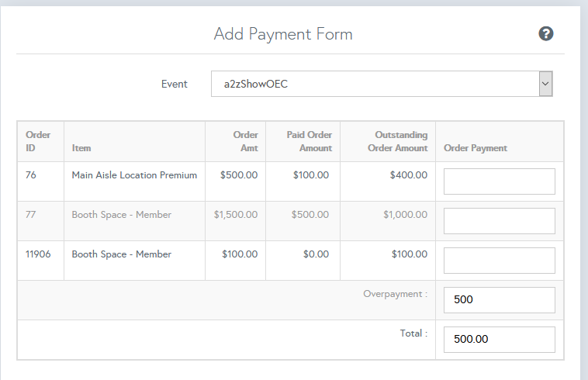Viewport: 588px width, 380px height.
Task: Click the Paid Order Amount header
Action: [309, 141]
